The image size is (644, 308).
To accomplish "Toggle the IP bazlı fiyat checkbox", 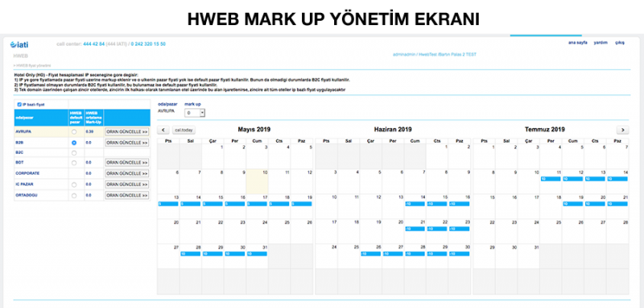I will [x=19, y=105].
